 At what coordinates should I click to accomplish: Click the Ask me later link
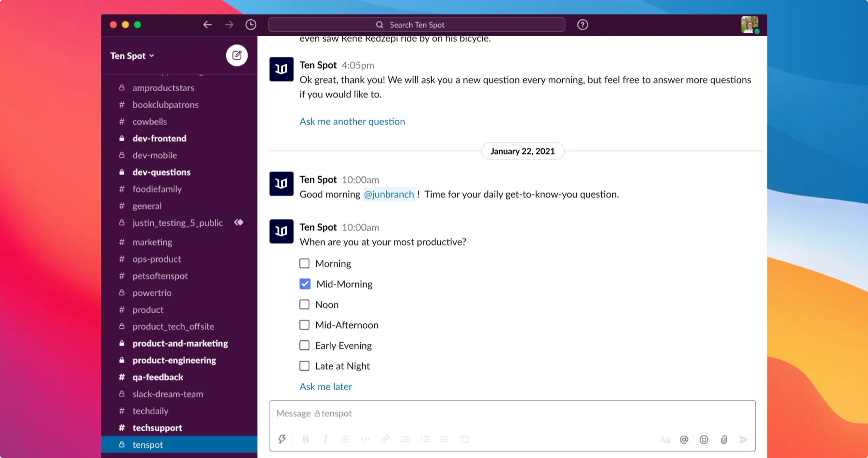pos(325,387)
